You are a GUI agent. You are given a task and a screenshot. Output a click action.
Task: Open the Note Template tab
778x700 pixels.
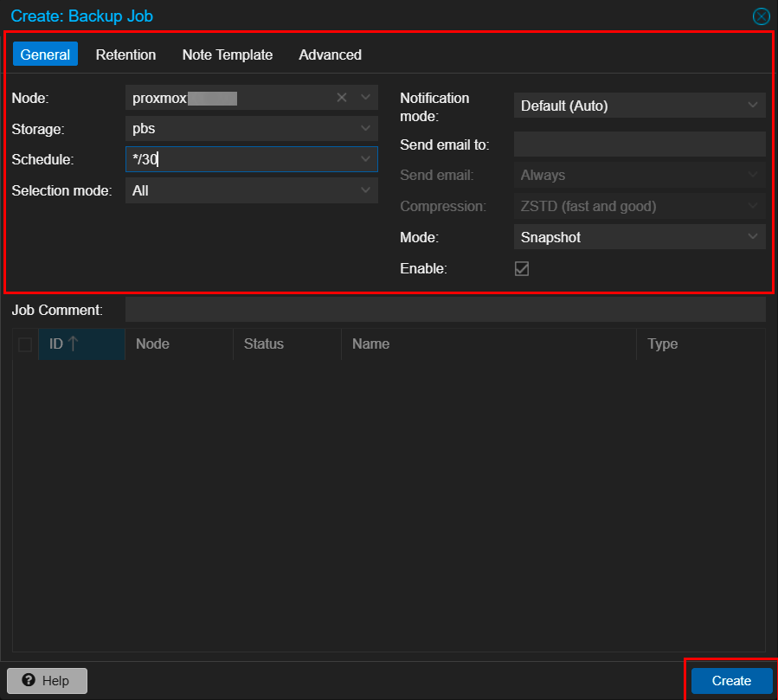click(x=227, y=55)
